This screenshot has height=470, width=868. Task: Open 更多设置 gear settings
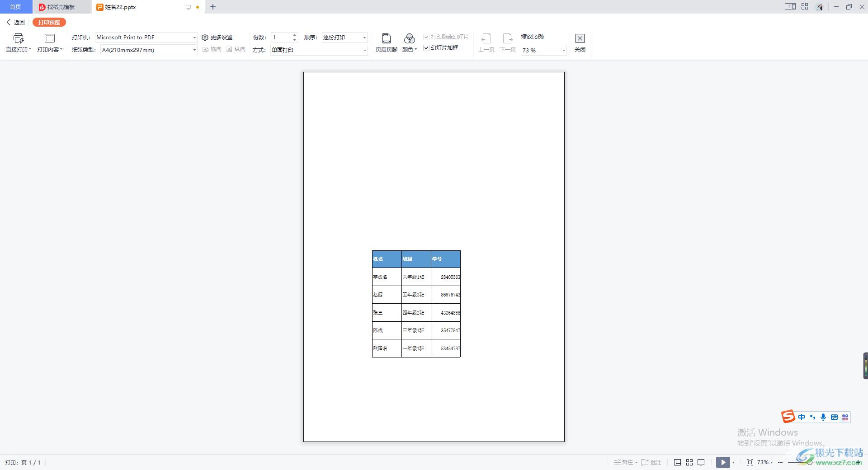click(x=217, y=38)
